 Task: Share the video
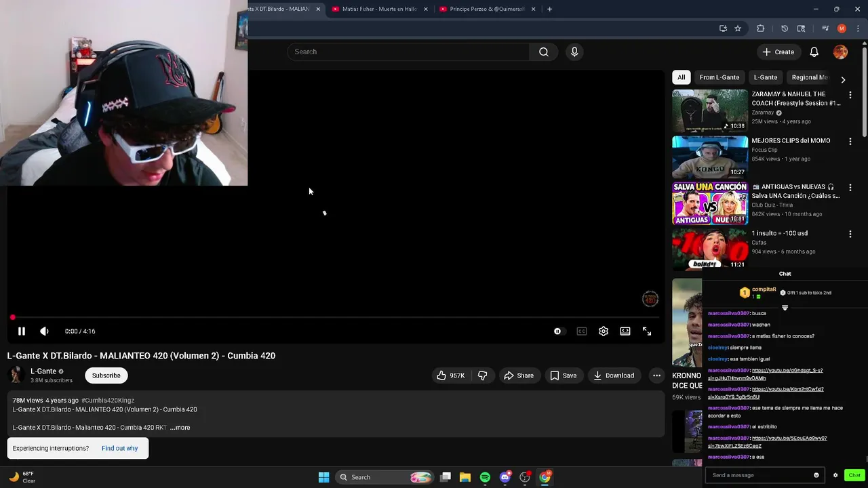(x=519, y=375)
